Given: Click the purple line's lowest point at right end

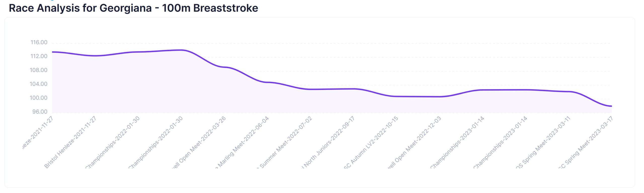Looking at the screenshot, I should 611,106.
